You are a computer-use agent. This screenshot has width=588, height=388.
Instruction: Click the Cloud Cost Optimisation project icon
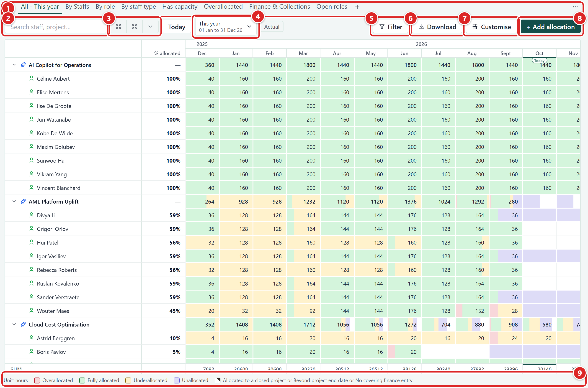click(x=23, y=324)
